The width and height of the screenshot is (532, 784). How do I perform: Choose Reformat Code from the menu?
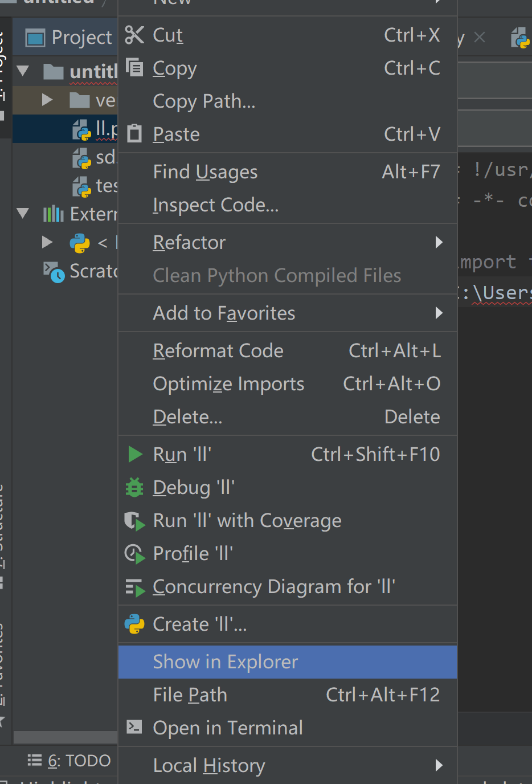pos(219,350)
